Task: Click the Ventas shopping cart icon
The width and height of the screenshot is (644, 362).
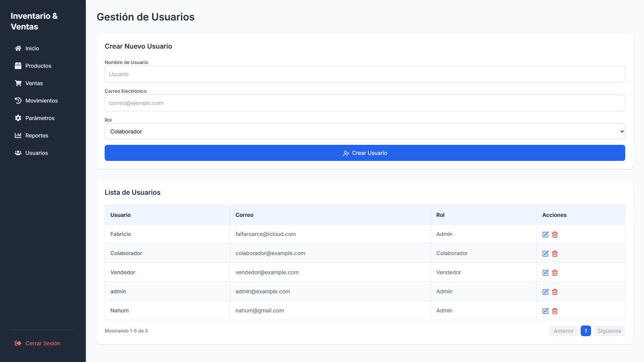Action: 18,83
